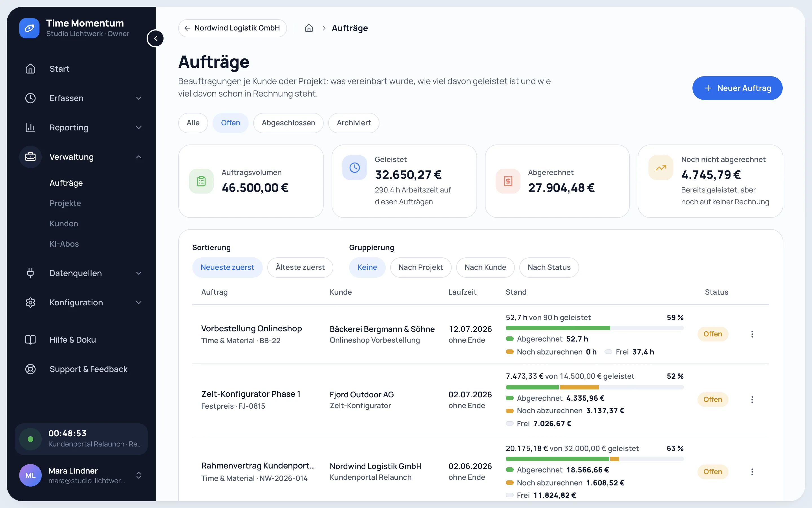Viewport: 812px width, 508px height.
Task: Open the three-dot menu for Vorbestellung Onlineshop
Action: pos(752,334)
